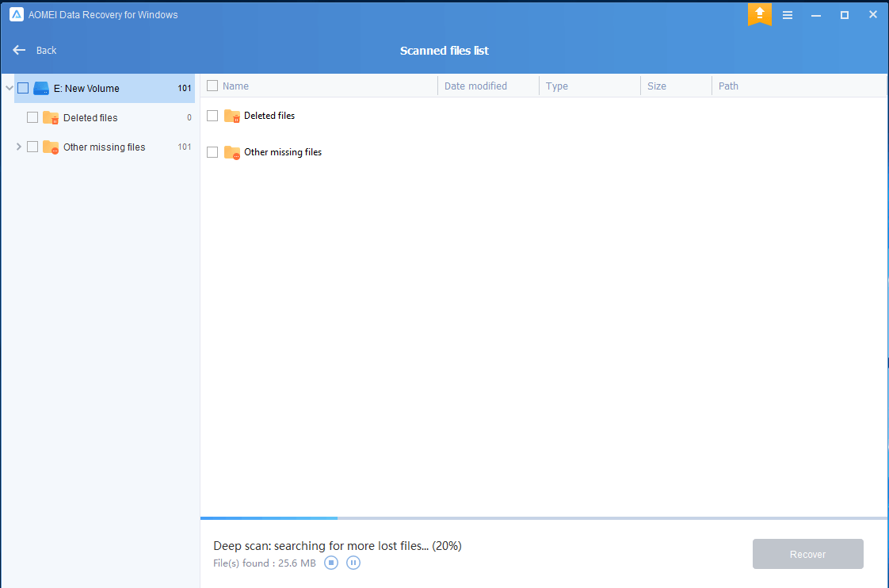Toggle the select-all checkbox beside Name header
The width and height of the screenshot is (889, 588).
[212, 86]
